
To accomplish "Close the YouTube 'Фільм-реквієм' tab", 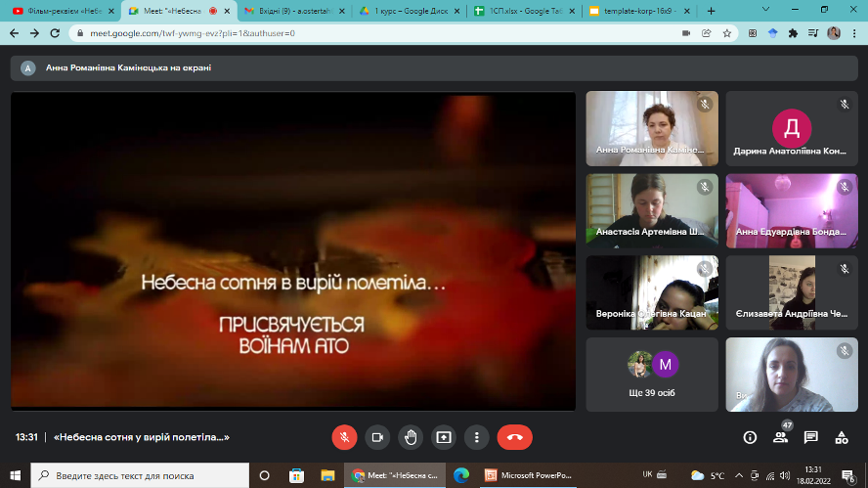I will [110, 11].
